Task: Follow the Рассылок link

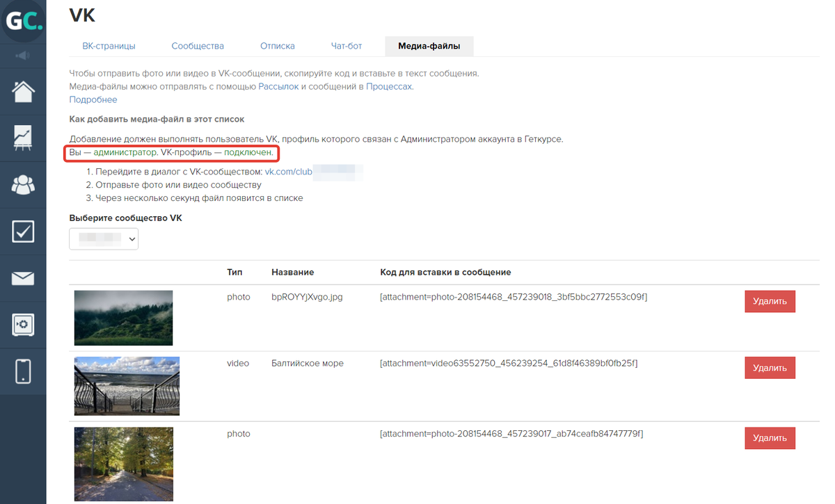Action: coord(278,86)
